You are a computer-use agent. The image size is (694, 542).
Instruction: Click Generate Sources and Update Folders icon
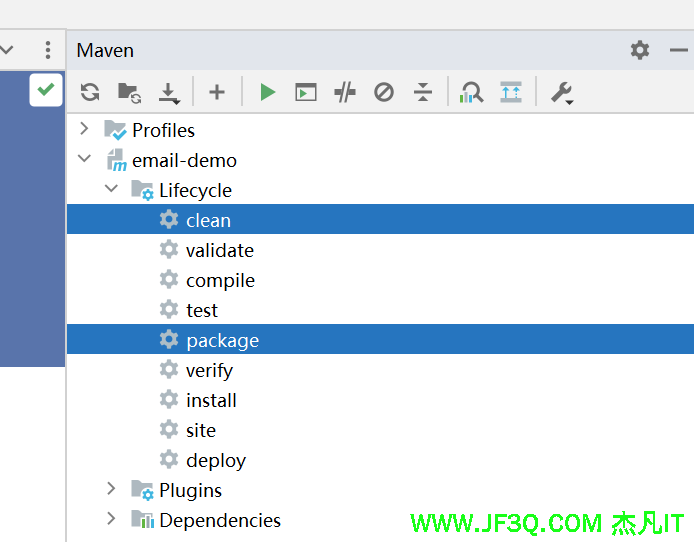pyautogui.click(x=129, y=93)
